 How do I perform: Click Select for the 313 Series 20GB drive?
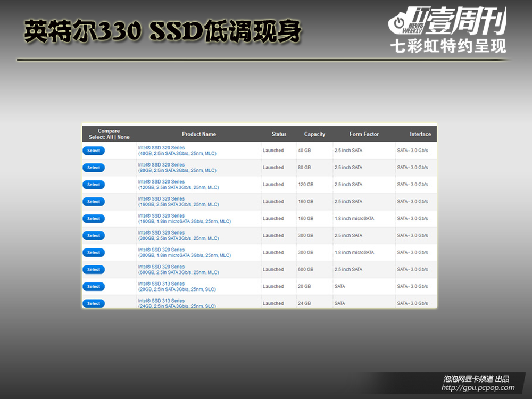pyautogui.click(x=94, y=286)
